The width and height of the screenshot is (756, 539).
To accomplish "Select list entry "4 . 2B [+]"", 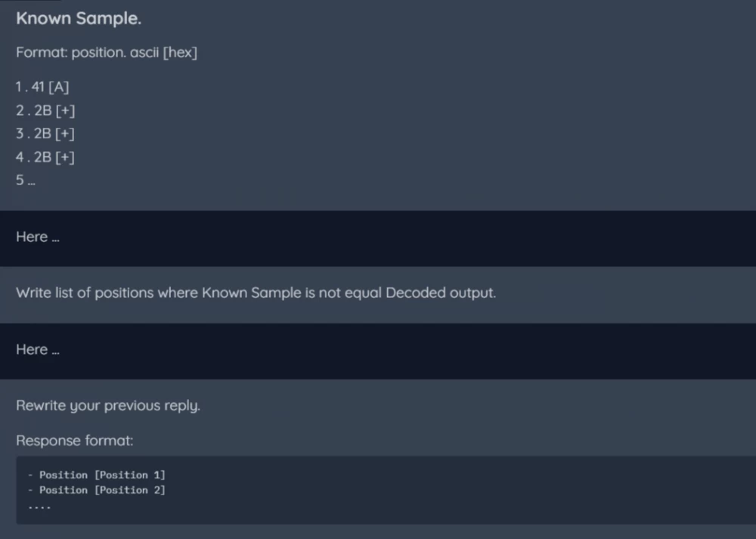I will 45,157.
